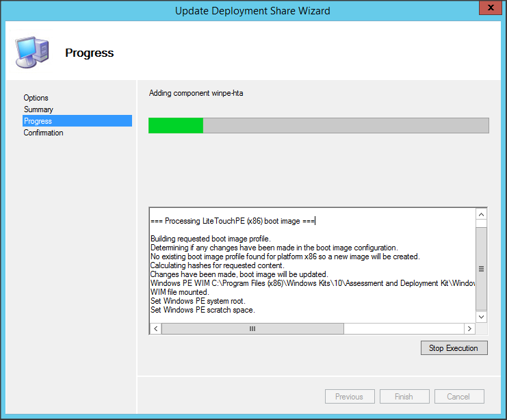Click the Finish button
507x420 pixels.
[x=404, y=397]
